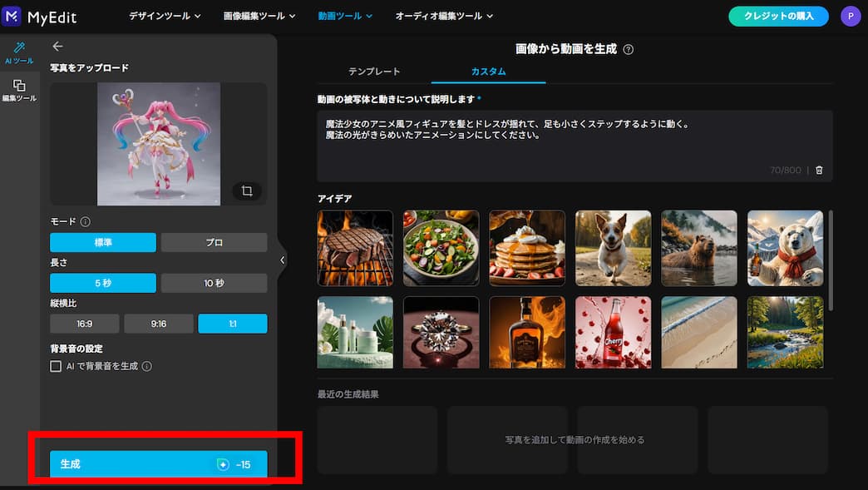This screenshot has width=868, height=490.
Task: Click the trash icon to clear the description
Action: [x=818, y=170]
